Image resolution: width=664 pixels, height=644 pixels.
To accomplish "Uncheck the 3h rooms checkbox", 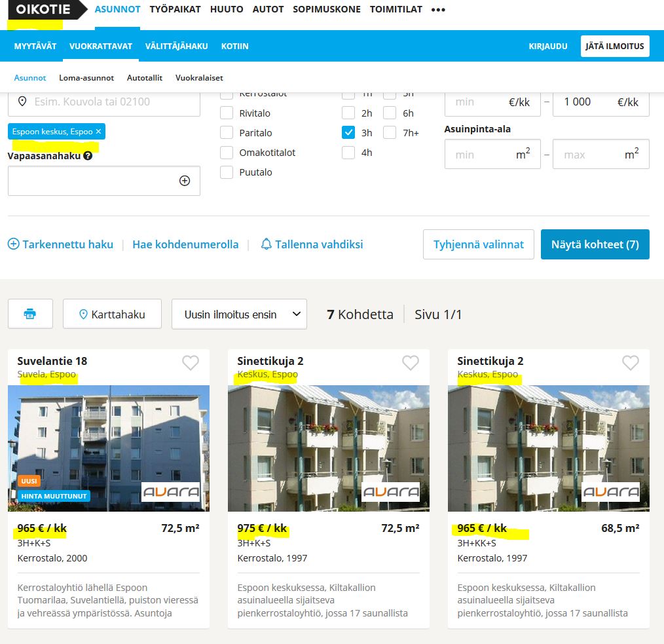I will click(x=348, y=133).
